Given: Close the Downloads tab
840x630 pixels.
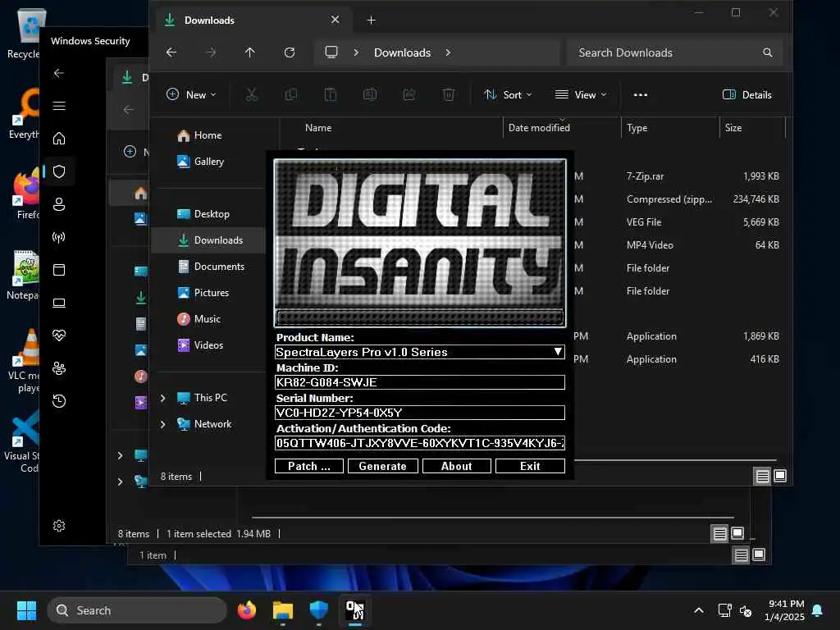Looking at the screenshot, I should tap(335, 20).
